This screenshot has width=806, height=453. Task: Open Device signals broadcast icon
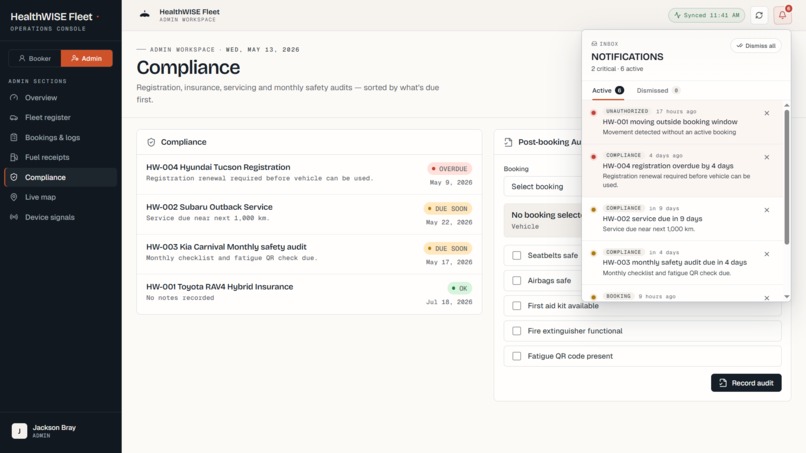[x=14, y=217]
